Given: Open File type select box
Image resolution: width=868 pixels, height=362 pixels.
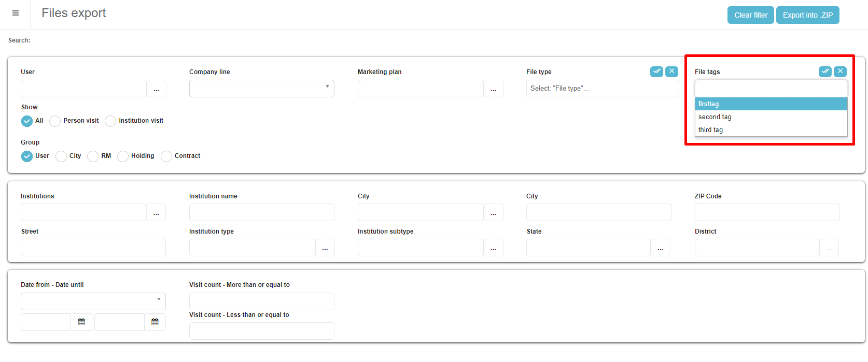Looking at the screenshot, I should 602,89.
